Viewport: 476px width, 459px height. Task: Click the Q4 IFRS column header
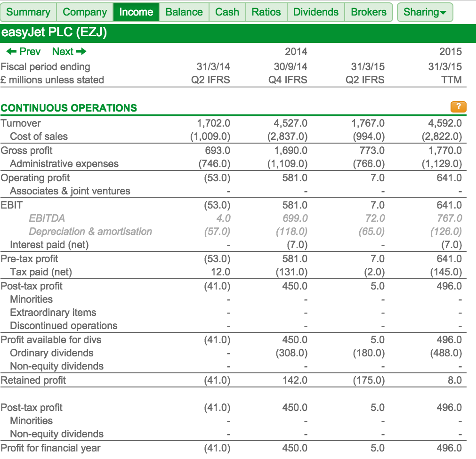pyautogui.click(x=288, y=80)
